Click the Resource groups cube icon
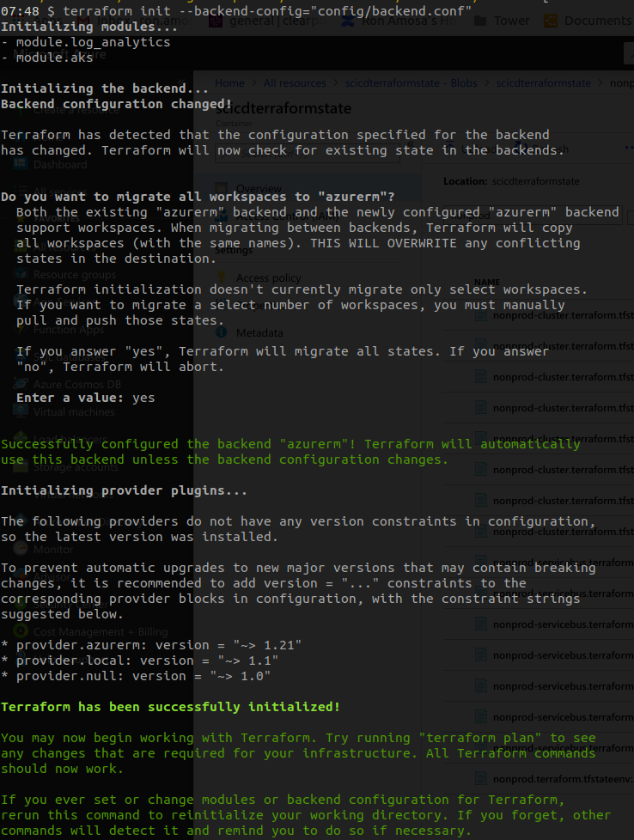The width and height of the screenshot is (634, 840). pos(21,274)
